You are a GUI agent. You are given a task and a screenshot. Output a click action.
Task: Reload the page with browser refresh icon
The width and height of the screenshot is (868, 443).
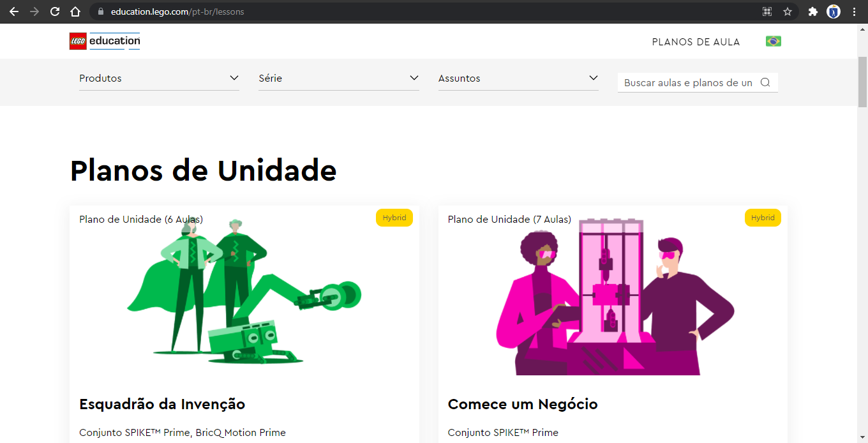point(55,11)
